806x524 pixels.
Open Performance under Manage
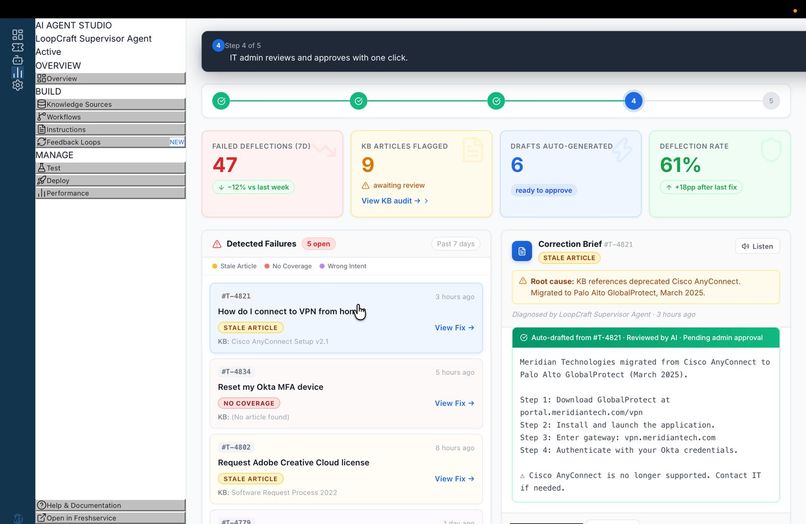(111, 193)
